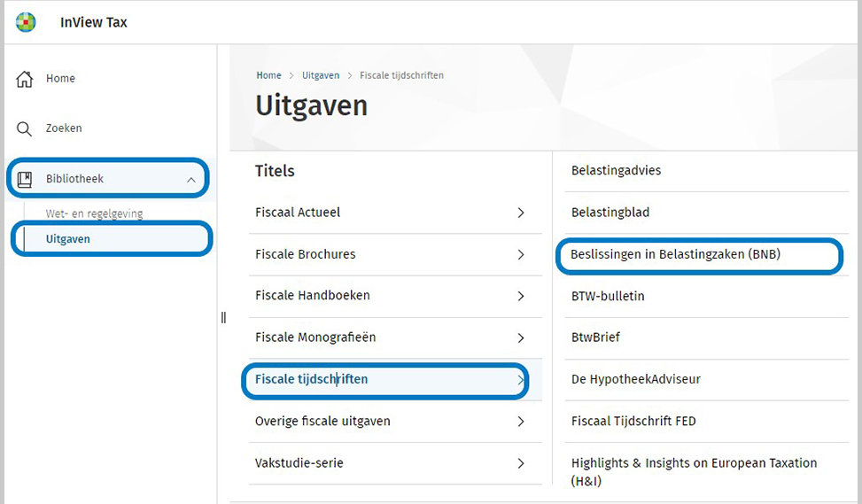The image size is (862, 504).
Task: Click the arrow next to Overige fiscale uitgaven
Action: point(521,422)
